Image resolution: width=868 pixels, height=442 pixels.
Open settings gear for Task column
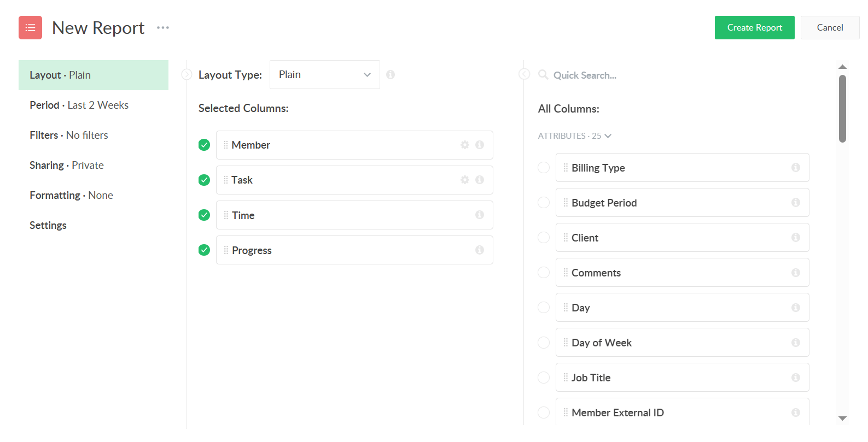pyautogui.click(x=465, y=180)
